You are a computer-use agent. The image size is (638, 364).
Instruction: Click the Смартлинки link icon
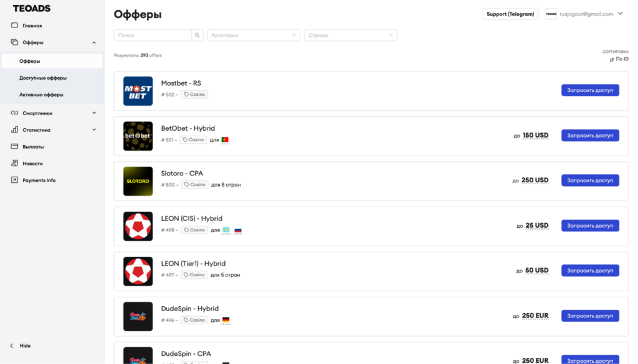click(15, 113)
